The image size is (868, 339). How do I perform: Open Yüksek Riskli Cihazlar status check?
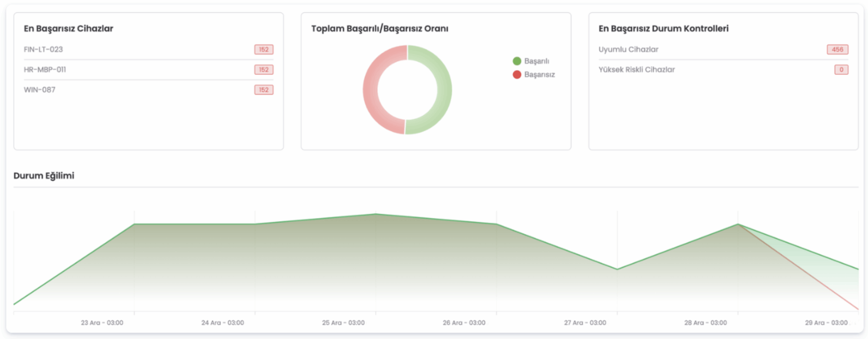coord(636,70)
